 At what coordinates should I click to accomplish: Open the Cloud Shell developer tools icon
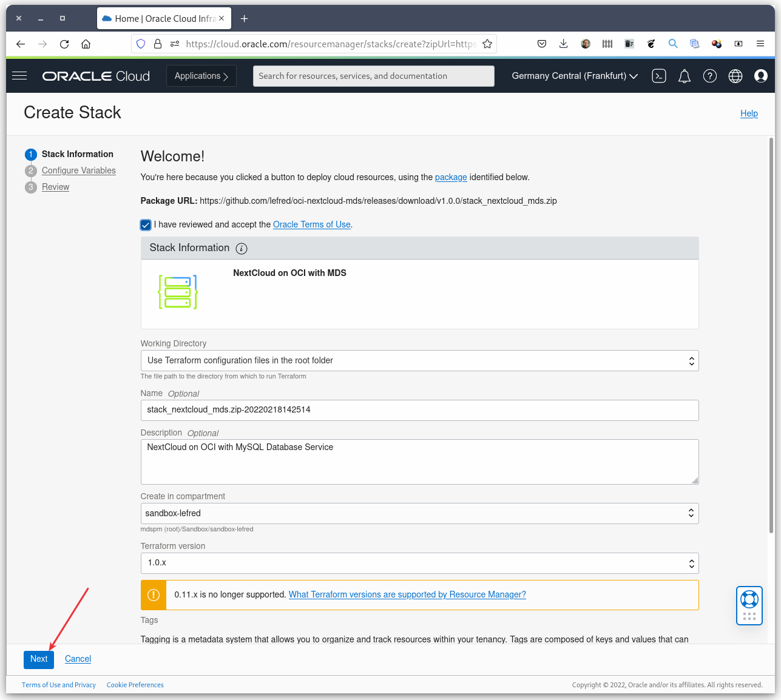point(659,76)
